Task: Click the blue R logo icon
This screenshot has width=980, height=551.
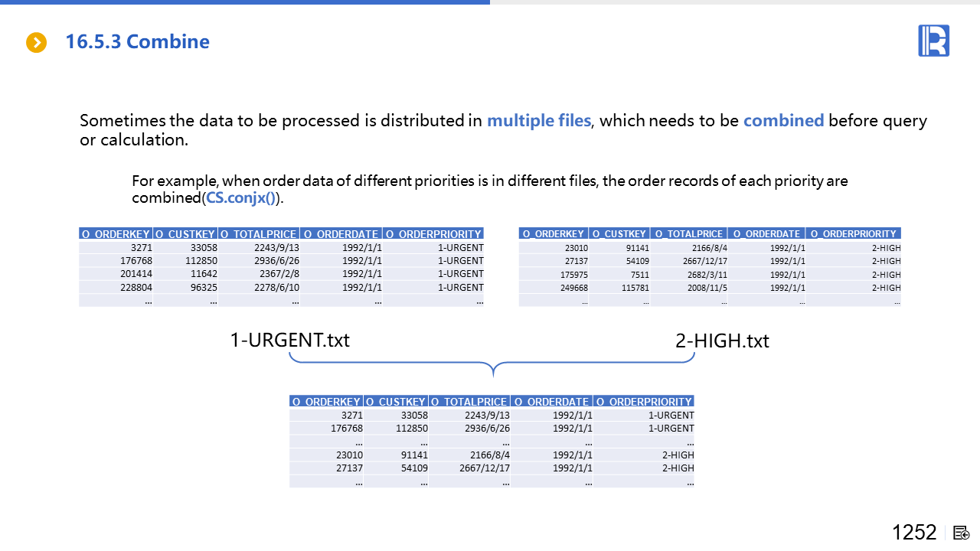Action: 933,41
